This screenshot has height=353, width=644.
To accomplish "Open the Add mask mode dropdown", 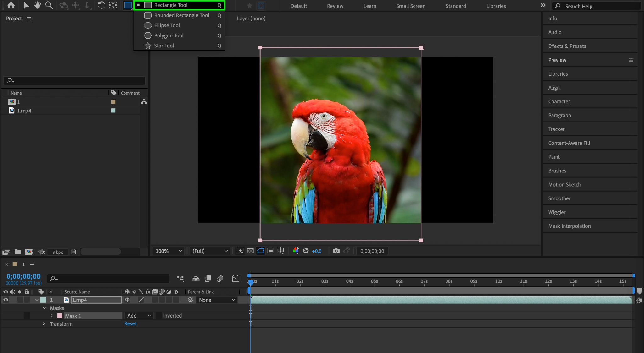I will tap(139, 316).
